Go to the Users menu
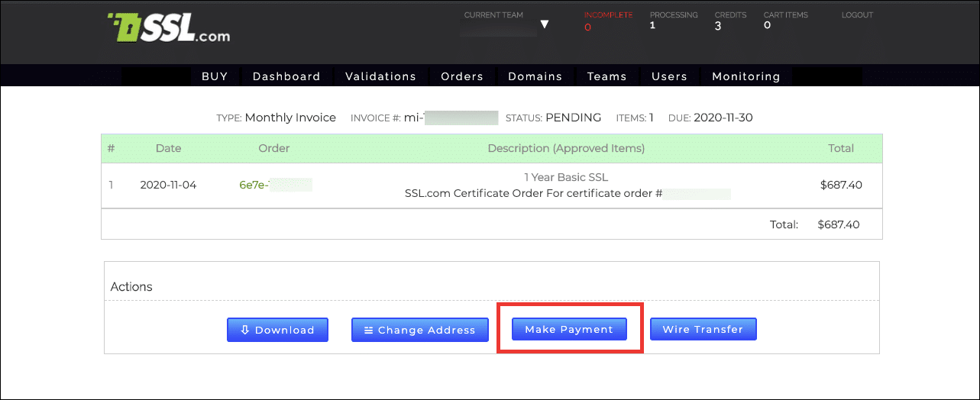 669,76
